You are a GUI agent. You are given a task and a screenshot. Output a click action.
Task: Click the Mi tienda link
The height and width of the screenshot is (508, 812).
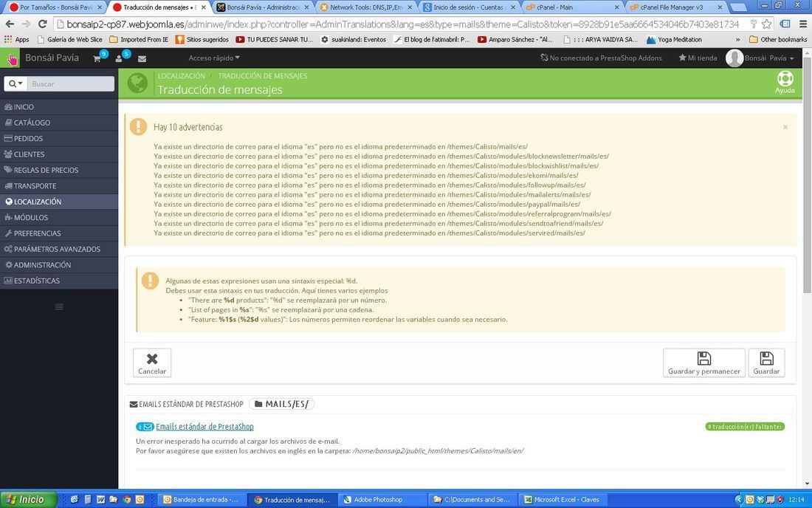click(698, 58)
